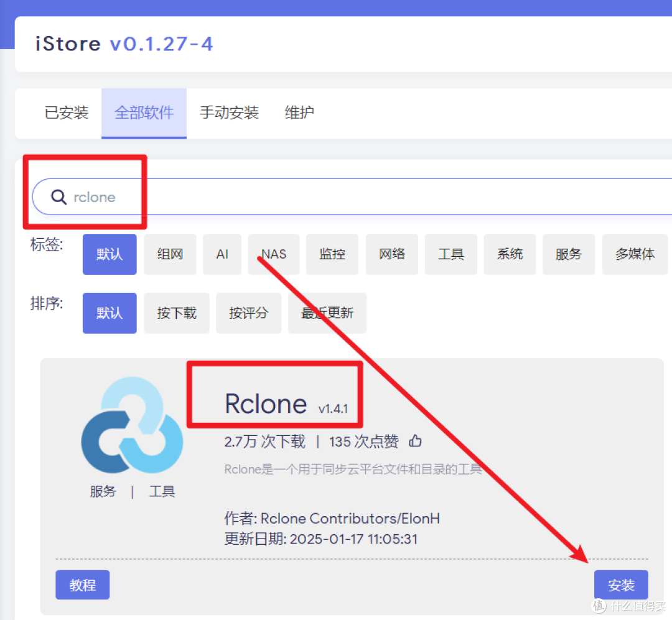
Task: Sort by 按下载
Action: click(177, 313)
